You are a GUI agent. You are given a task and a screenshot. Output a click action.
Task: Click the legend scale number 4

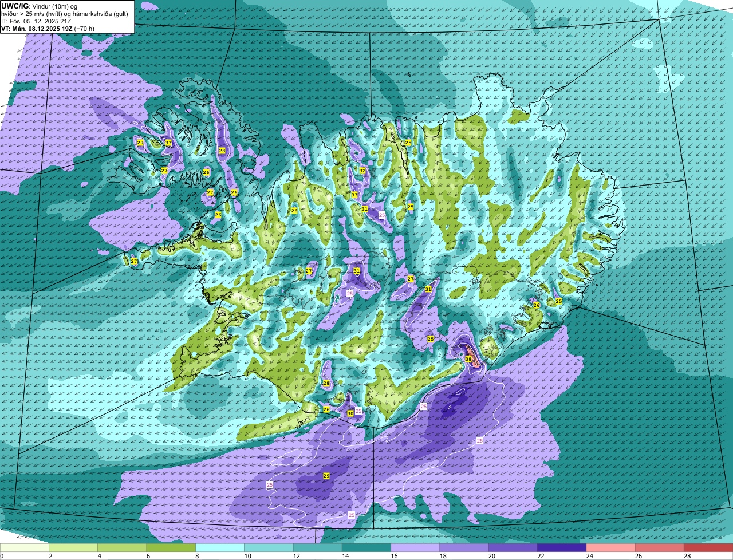99,556
